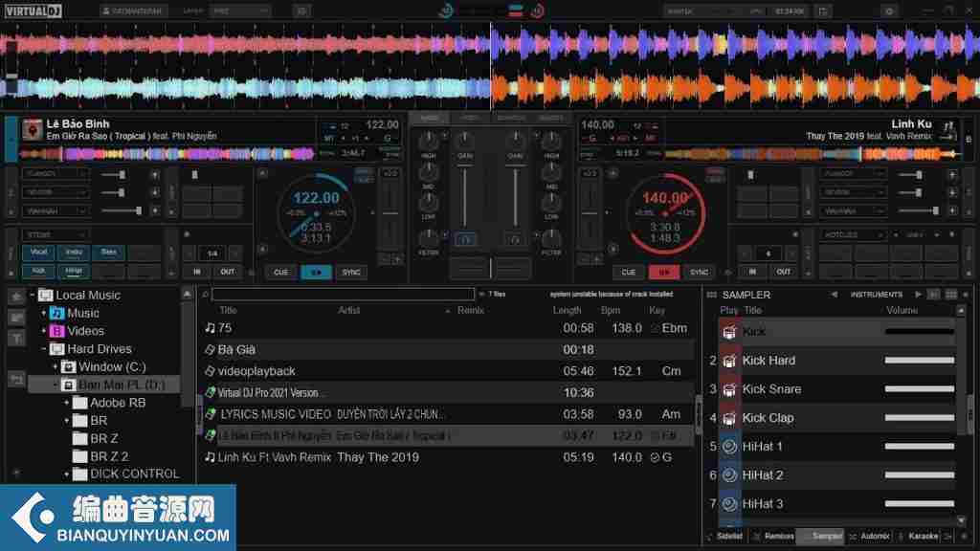Expand the DICK CONTROL folder node
The height and width of the screenshot is (551, 980).
[x=66, y=474]
